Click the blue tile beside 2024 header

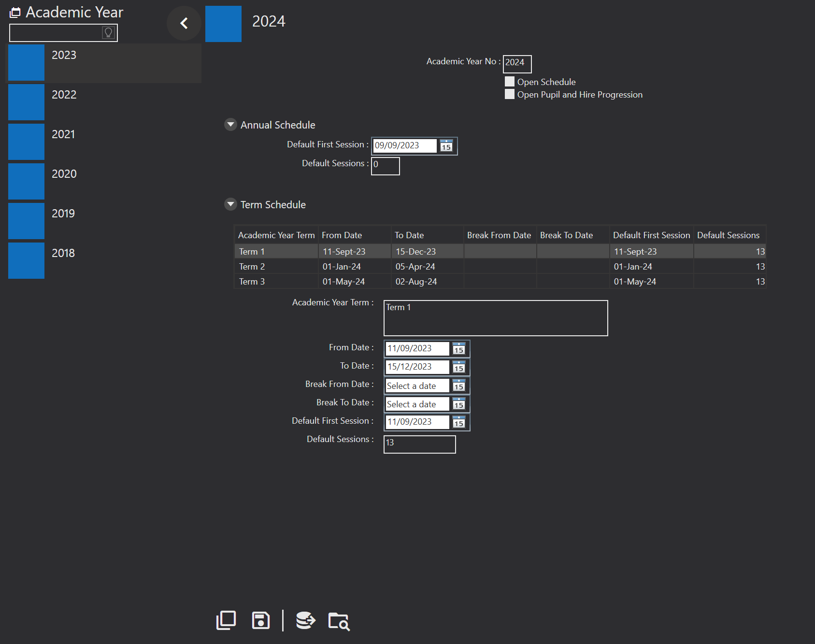[223, 24]
